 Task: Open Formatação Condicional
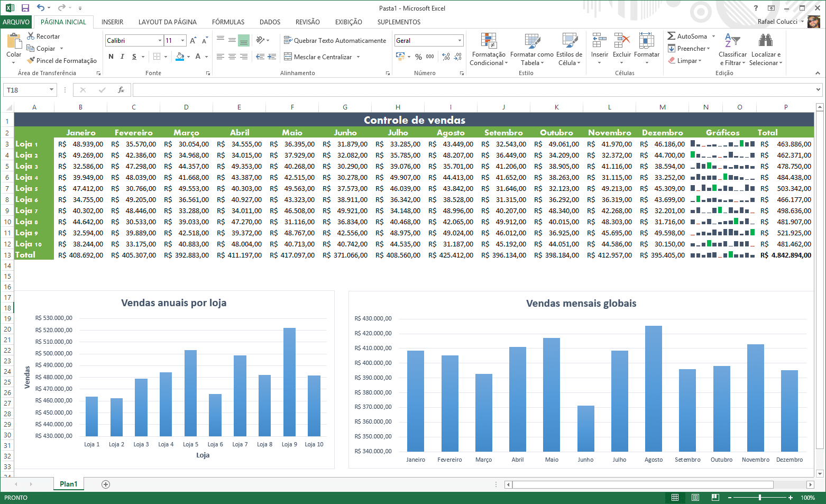[488, 49]
